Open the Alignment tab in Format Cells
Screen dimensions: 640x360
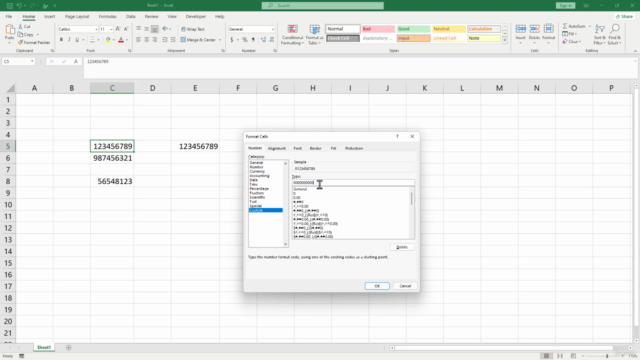click(277, 148)
